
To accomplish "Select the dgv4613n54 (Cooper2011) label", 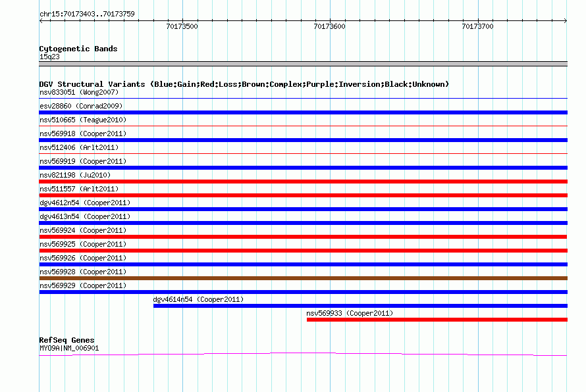I will pyautogui.click(x=85, y=216).
